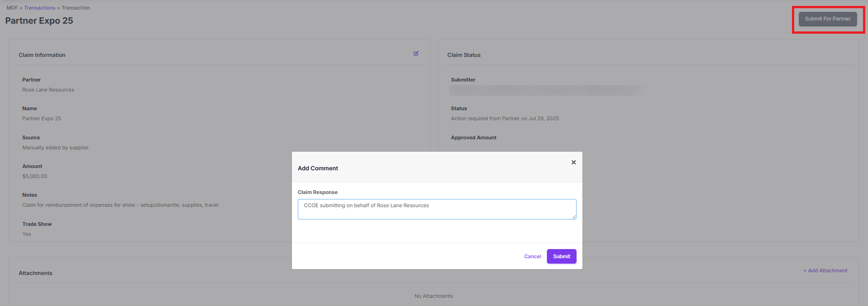Viewport: 868px width, 306px height.
Task: Cancel the Add Comment dialog
Action: pos(532,256)
